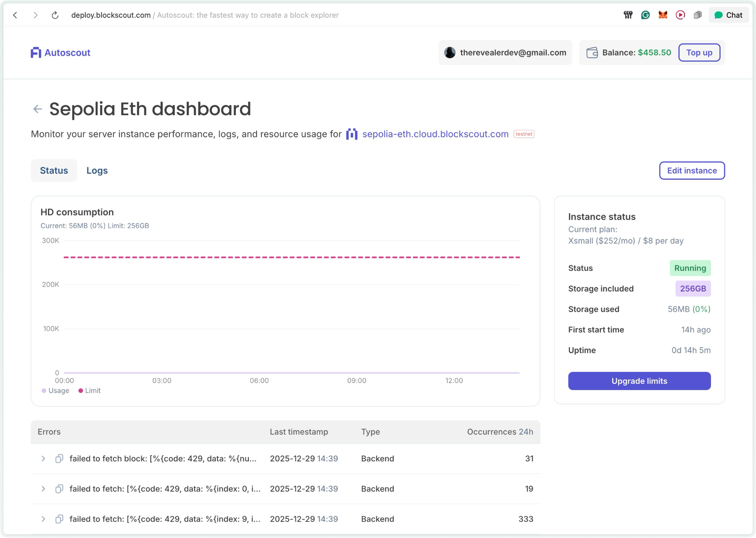Reload the current page

55,15
